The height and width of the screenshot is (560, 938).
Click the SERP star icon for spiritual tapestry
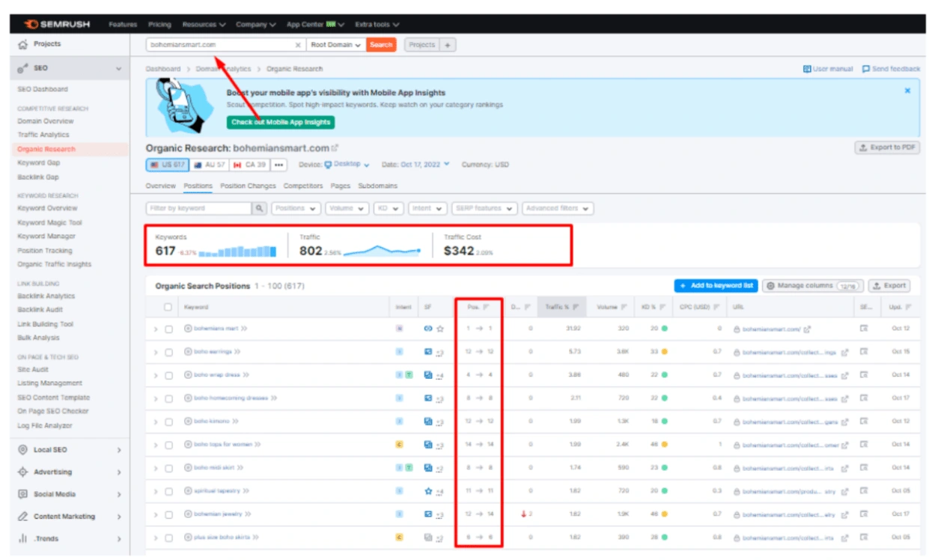click(428, 492)
